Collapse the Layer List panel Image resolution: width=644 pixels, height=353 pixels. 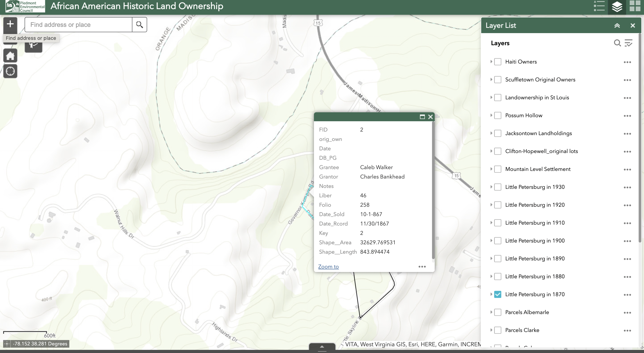[617, 26]
